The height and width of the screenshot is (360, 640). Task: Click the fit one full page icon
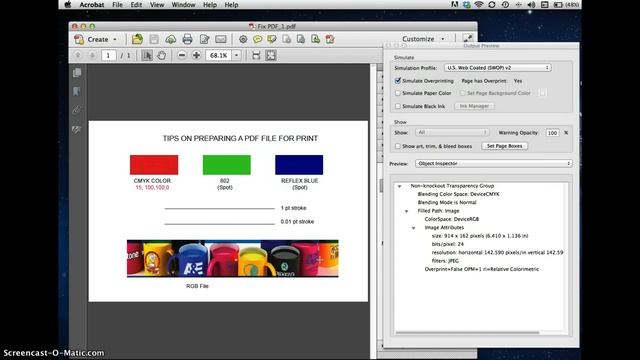[x=271, y=55]
